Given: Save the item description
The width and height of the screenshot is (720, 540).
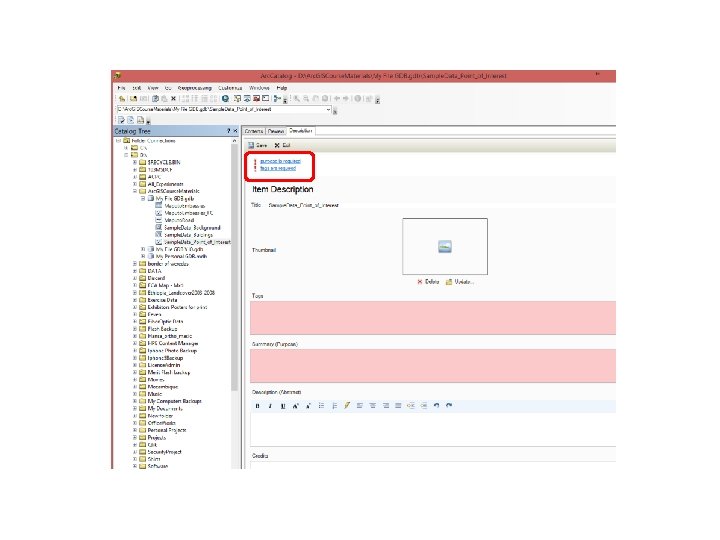Looking at the screenshot, I should coord(258,145).
